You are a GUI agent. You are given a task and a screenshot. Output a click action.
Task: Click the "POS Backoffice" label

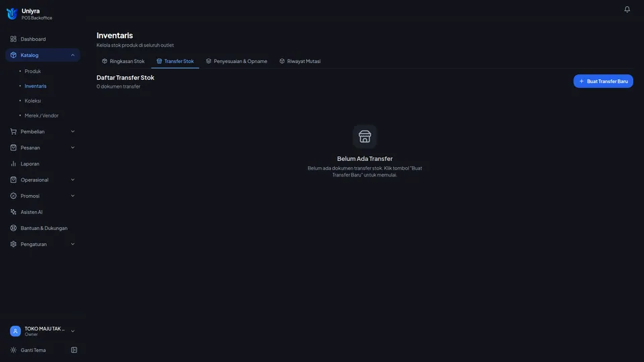(x=37, y=18)
